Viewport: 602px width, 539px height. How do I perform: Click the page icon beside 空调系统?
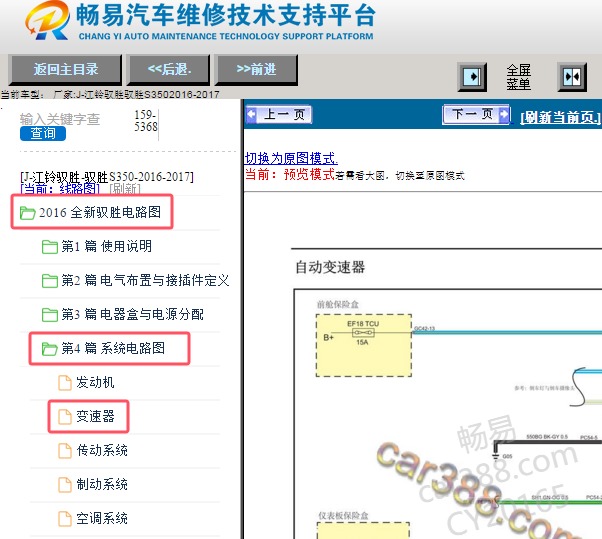click(65, 519)
